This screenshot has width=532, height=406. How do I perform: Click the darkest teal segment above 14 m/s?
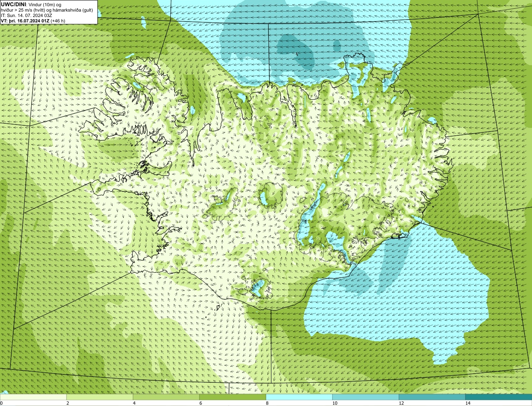coord(499,397)
